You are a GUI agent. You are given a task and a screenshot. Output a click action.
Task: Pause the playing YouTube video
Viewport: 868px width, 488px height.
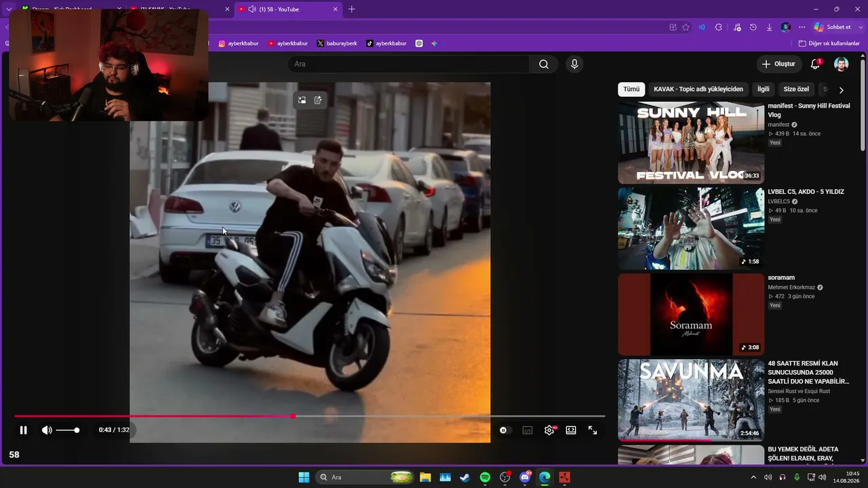(x=23, y=430)
